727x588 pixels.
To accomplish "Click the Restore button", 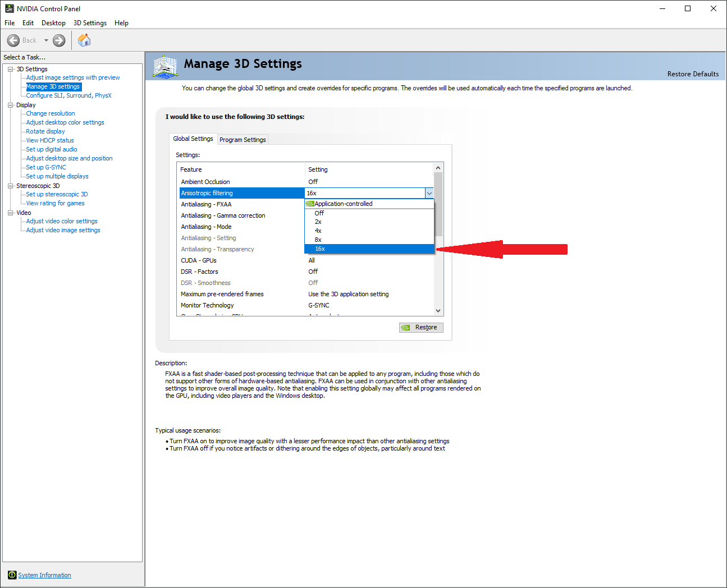I will click(x=421, y=328).
